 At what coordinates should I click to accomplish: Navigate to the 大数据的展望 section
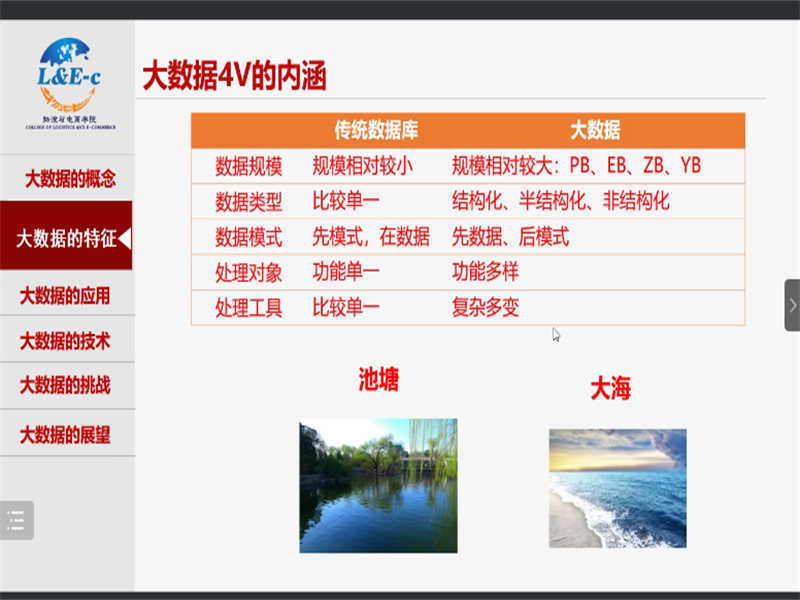[65, 434]
